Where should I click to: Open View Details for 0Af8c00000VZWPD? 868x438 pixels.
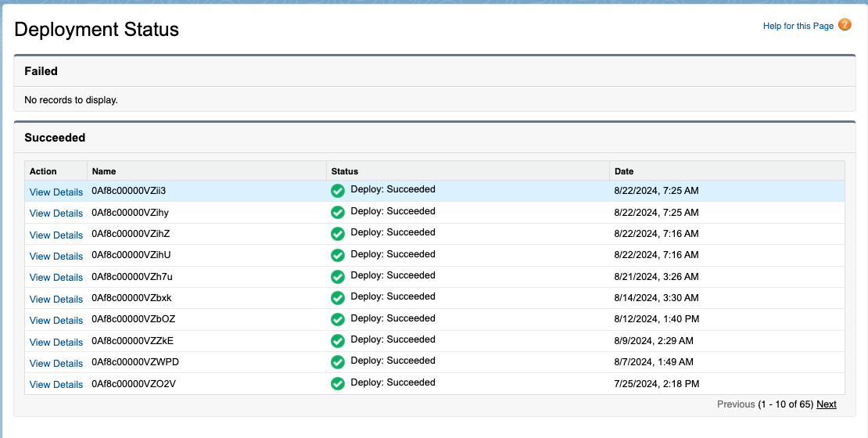[x=56, y=363]
